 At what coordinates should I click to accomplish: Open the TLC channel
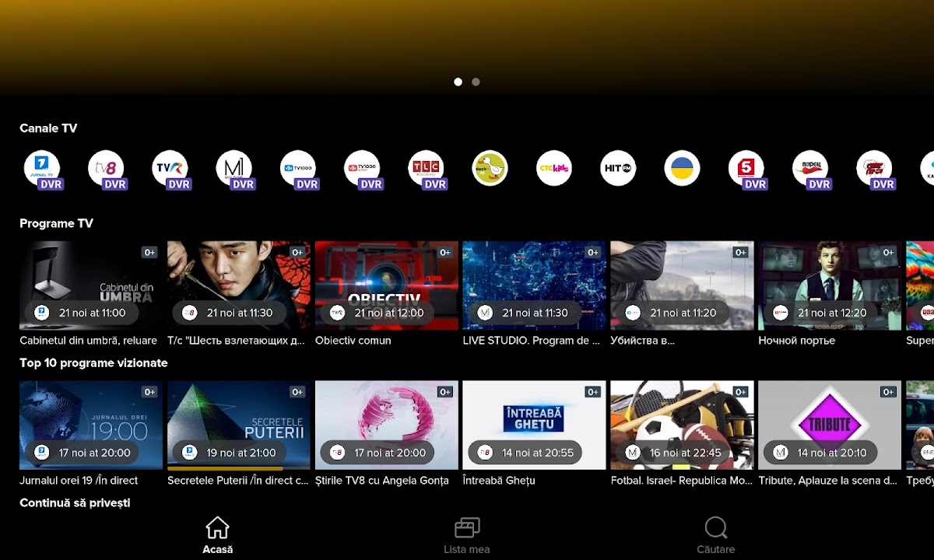(426, 169)
